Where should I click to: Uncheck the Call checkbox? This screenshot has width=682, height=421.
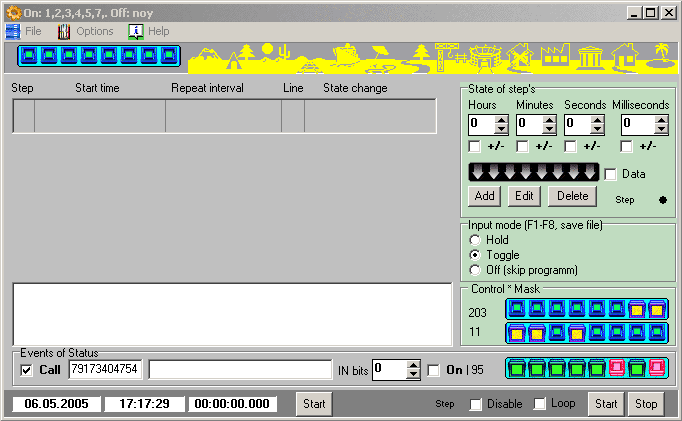coord(26,370)
